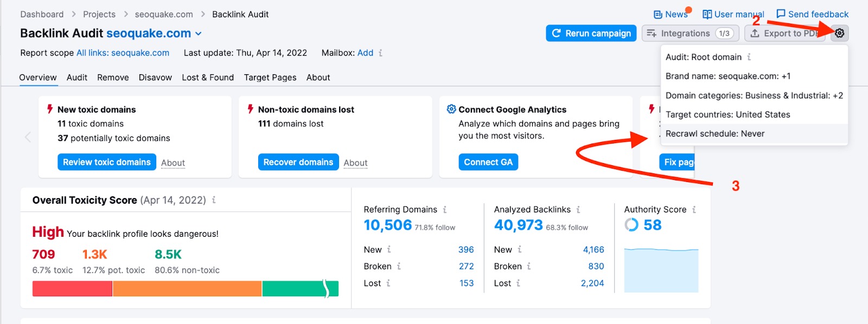
Task: Click Recover domains button
Action: pos(298,162)
